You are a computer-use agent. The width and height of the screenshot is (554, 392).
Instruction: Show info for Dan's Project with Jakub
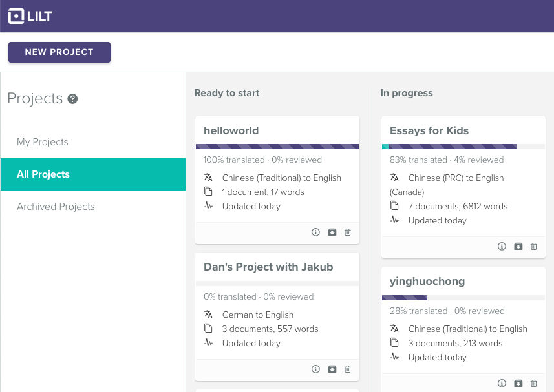tap(315, 369)
